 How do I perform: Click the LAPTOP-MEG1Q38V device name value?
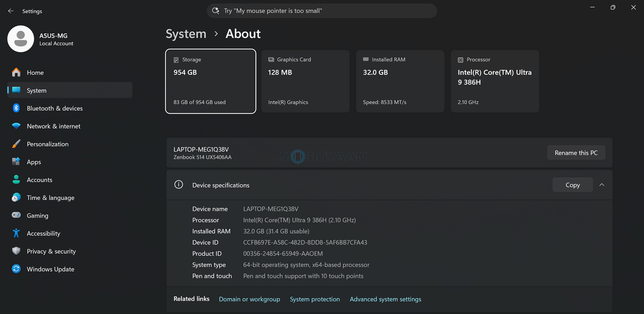271,209
